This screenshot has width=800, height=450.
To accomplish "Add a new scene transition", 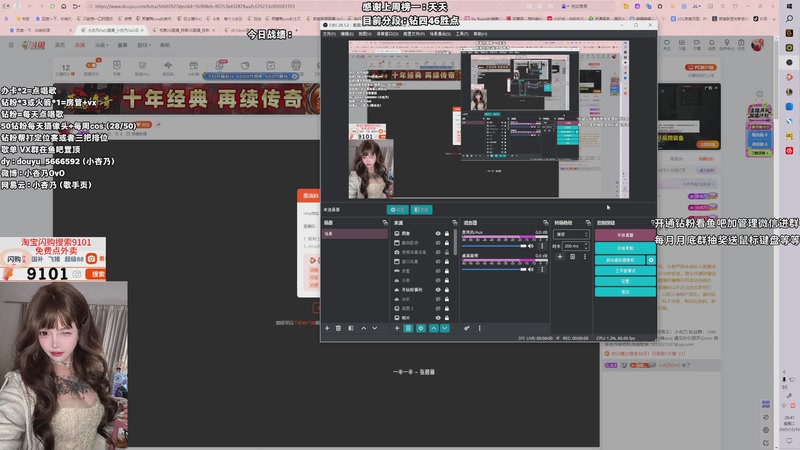I will [560, 257].
